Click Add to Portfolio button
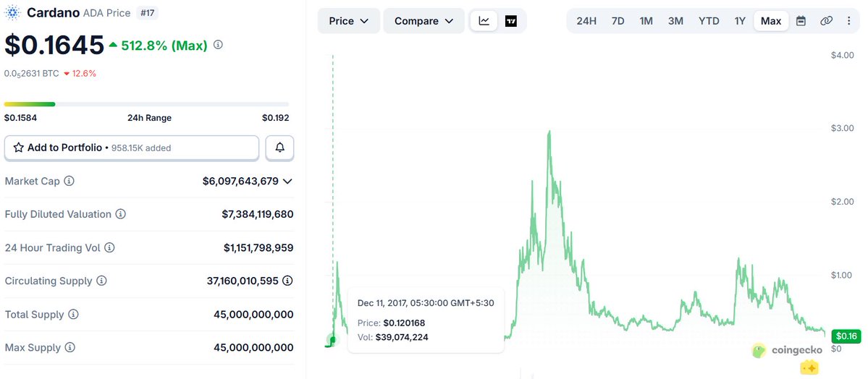 [132, 148]
